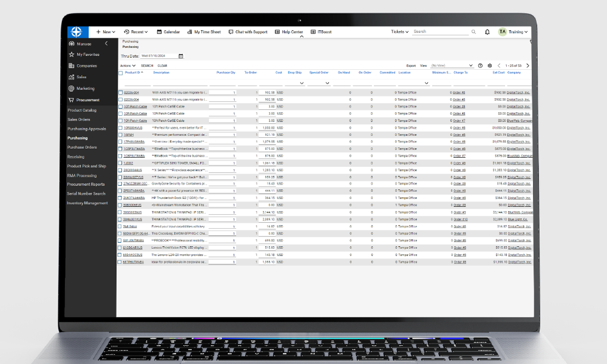The width and height of the screenshot is (607, 364).
Task: Open the Actions dropdown
Action: pyautogui.click(x=127, y=66)
